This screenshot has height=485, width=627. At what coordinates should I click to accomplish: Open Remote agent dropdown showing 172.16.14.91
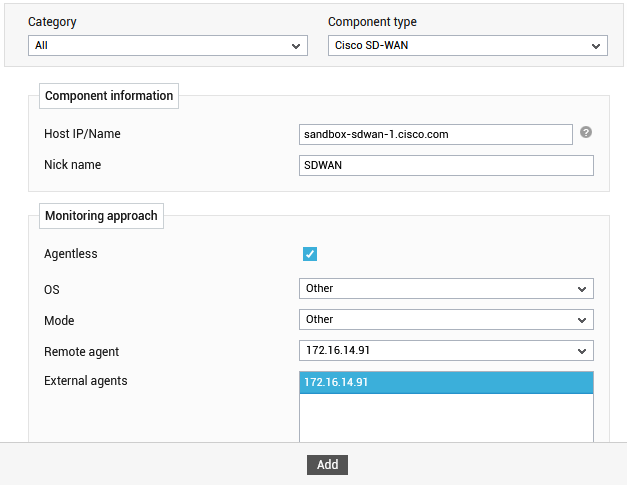(x=446, y=351)
